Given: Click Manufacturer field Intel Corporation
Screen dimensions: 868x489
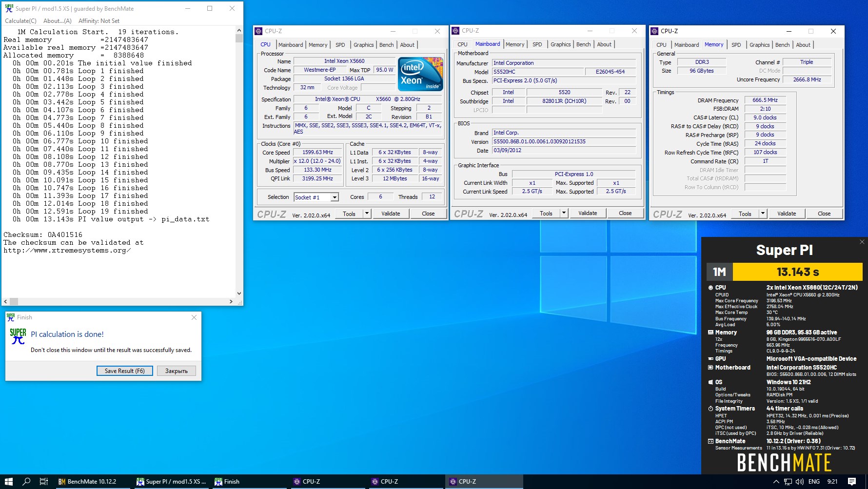Looking at the screenshot, I should [564, 63].
